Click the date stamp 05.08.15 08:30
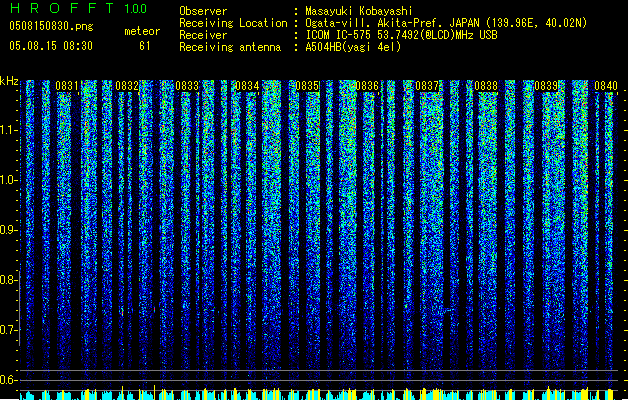This screenshot has width=629, height=400. [51, 46]
